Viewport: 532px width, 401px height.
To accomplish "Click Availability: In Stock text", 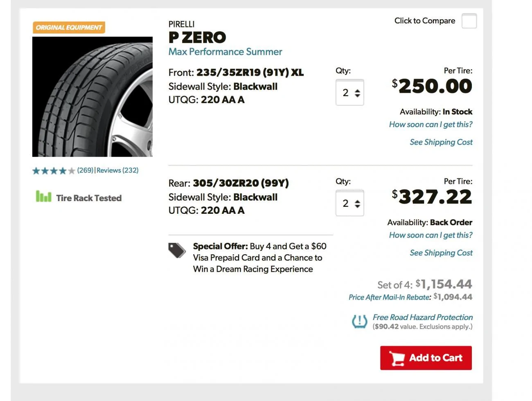I will pyautogui.click(x=436, y=112).
